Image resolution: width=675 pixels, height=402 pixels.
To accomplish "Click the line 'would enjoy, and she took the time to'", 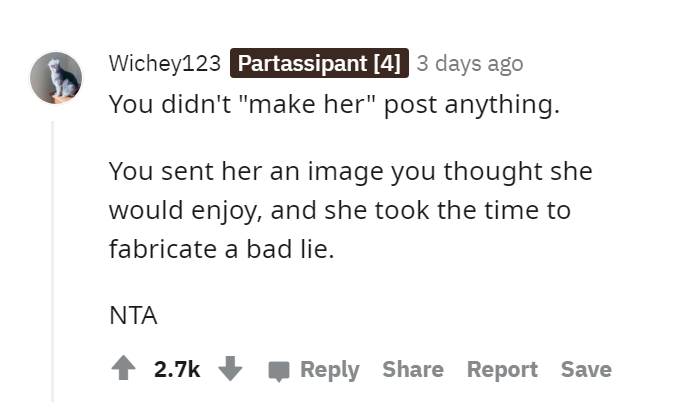I will 340,210.
